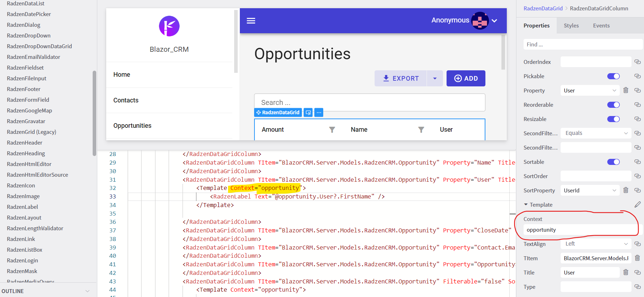This screenshot has height=297, width=644.
Task: Click the Name column filter icon
Action: pos(421,130)
